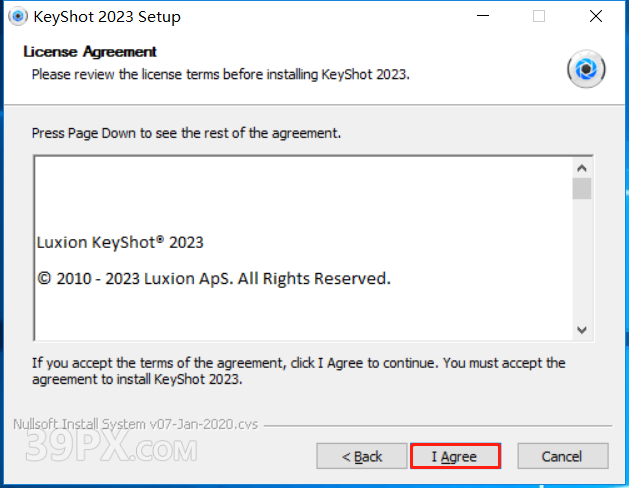
Task: Click the Luxion ApS copyright line
Action: (x=213, y=278)
